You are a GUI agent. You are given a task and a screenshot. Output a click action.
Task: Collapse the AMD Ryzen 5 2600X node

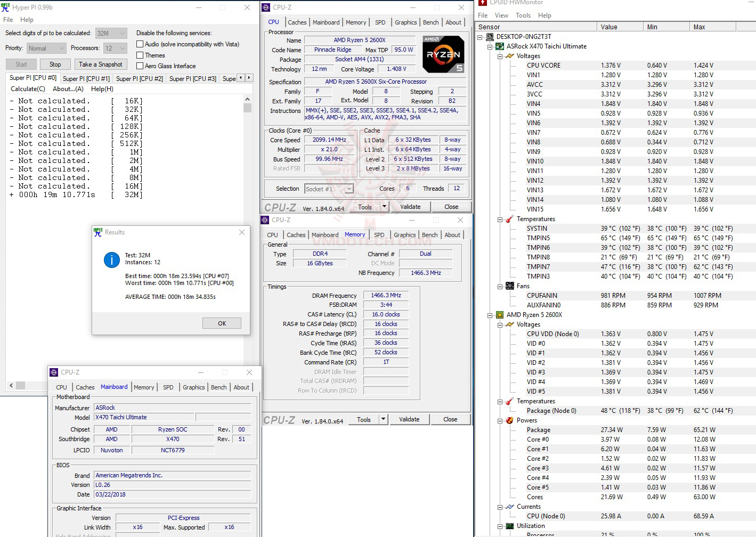coord(490,315)
